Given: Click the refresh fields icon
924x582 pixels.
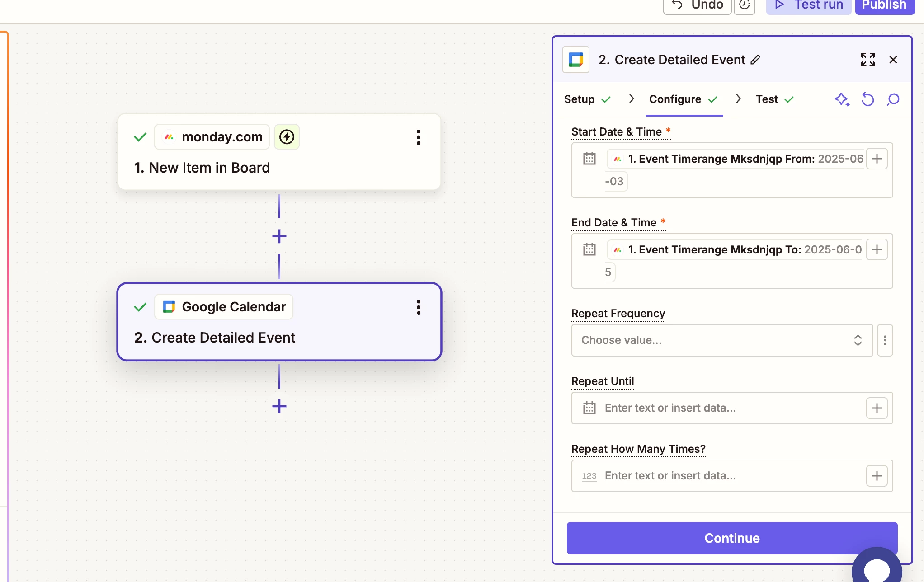Looking at the screenshot, I should (x=867, y=99).
